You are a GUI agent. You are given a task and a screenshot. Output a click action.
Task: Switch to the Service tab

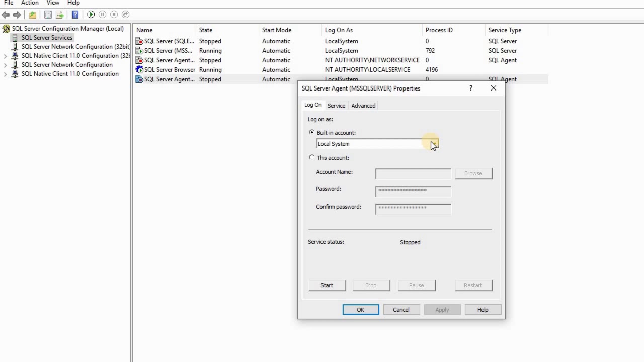coord(336,106)
